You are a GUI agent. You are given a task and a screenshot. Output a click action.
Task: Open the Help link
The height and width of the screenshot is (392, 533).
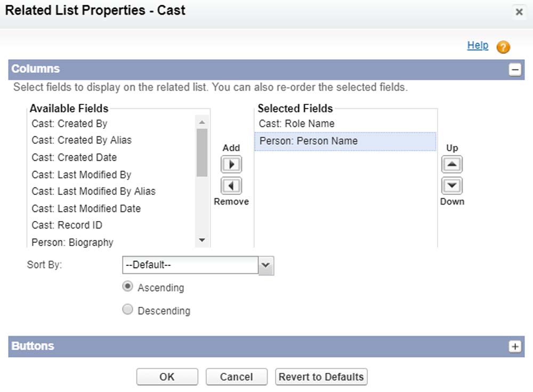pyautogui.click(x=478, y=45)
